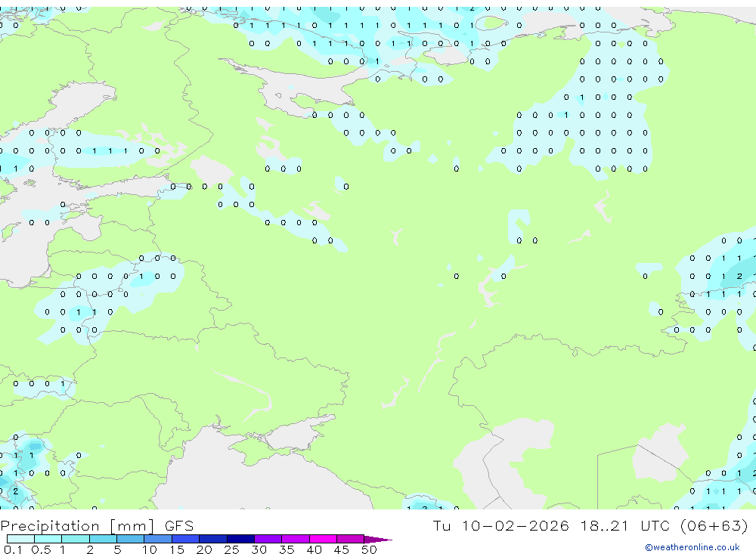Click the '25' legend scale label

tap(231, 549)
